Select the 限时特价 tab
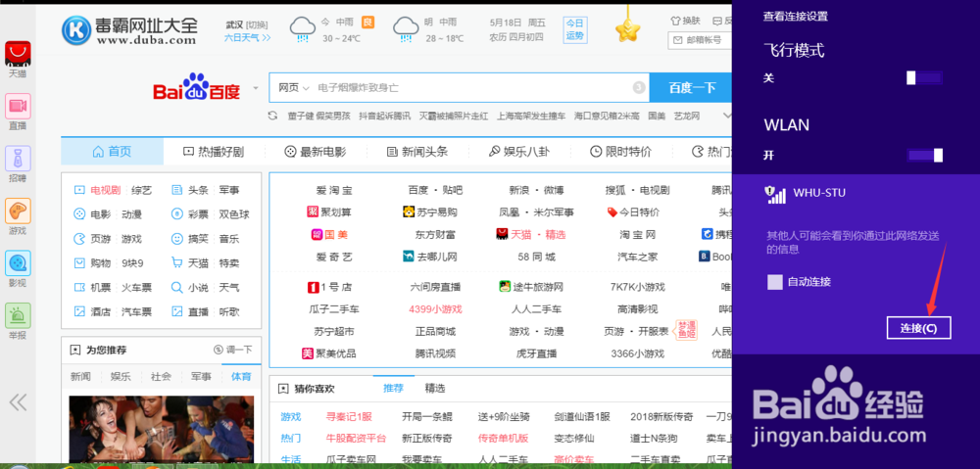980x469 pixels. point(620,152)
